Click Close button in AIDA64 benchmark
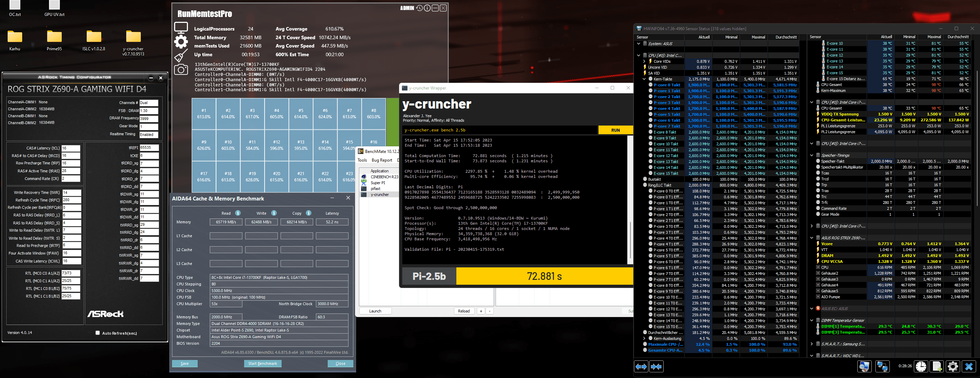Image resolution: width=980 pixels, height=378 pixels. [341, 363]
